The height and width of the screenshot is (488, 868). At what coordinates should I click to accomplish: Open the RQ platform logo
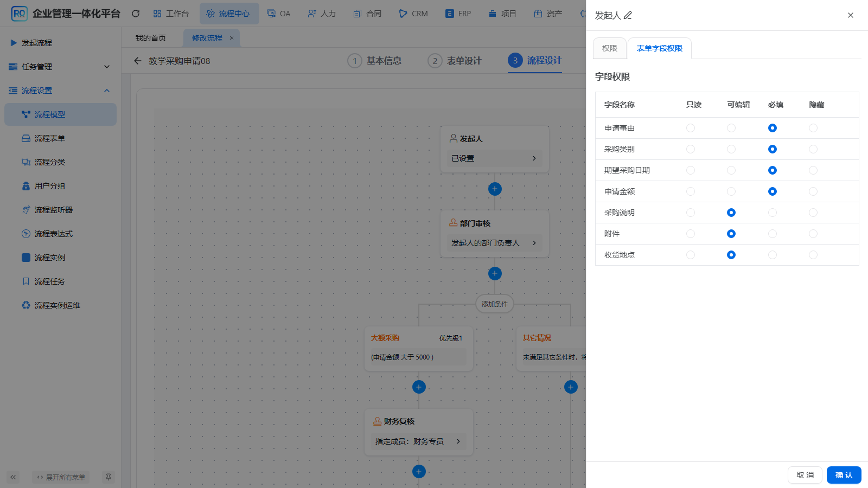pyautogui.click(x=19, y=14)
